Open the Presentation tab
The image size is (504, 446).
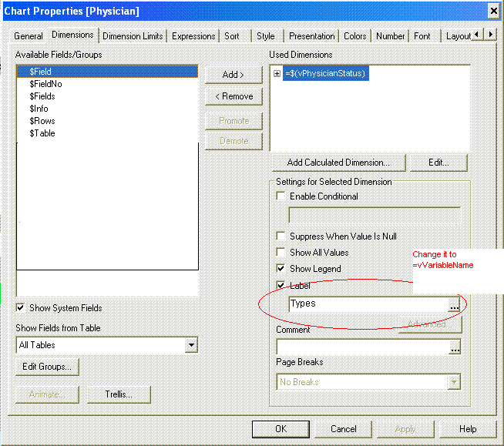pyautogui.click(x=312, y=36)
